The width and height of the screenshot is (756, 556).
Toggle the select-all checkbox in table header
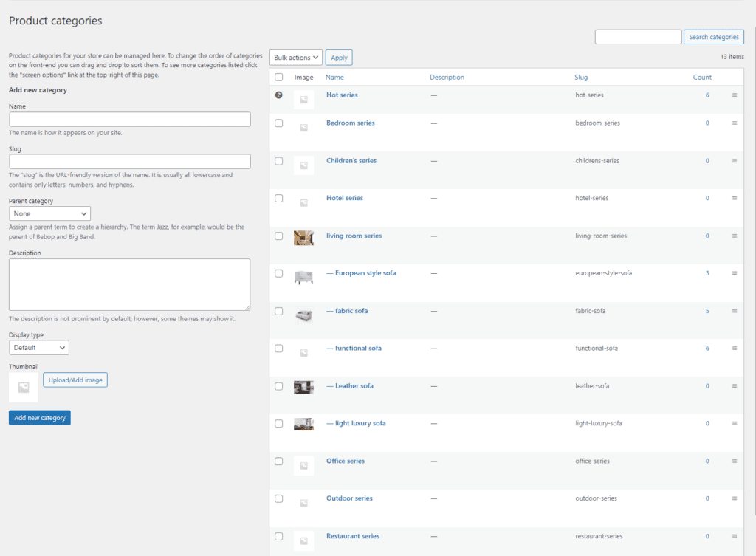tap(278, 77)
